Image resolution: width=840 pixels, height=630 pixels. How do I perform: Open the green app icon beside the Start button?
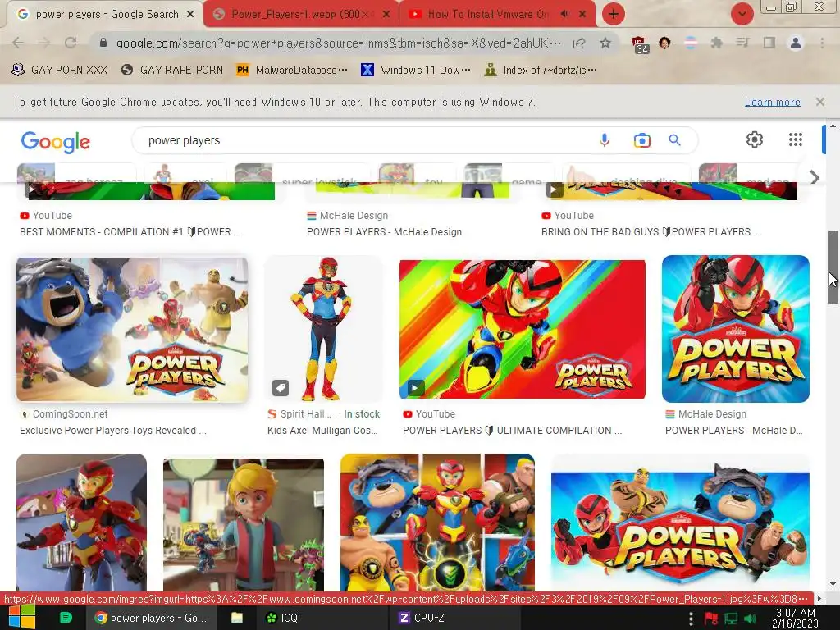click(x=66, y=618)
